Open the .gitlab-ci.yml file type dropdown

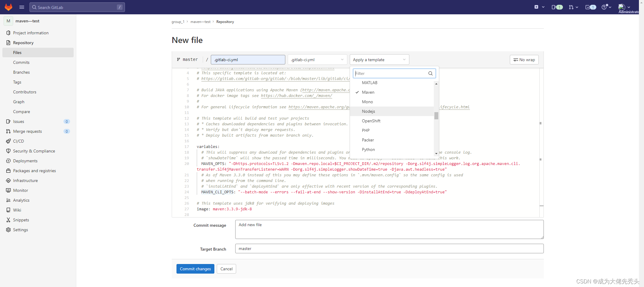(317, 60)
